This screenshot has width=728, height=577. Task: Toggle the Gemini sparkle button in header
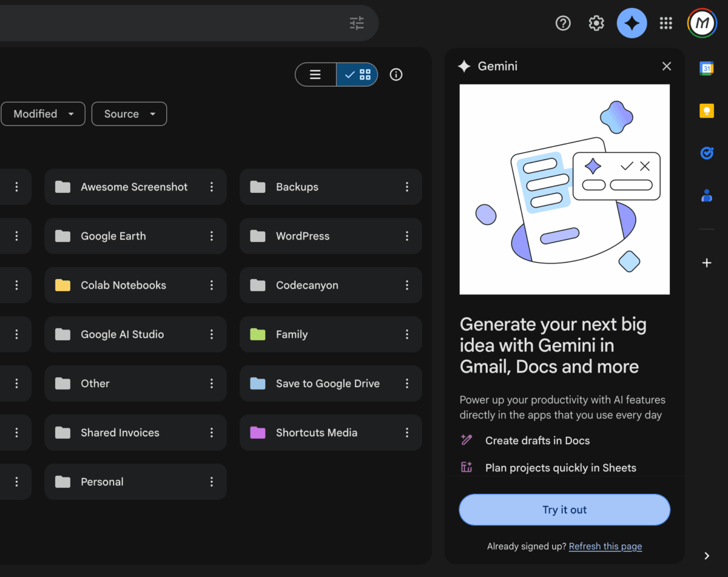tap(632, 23)
